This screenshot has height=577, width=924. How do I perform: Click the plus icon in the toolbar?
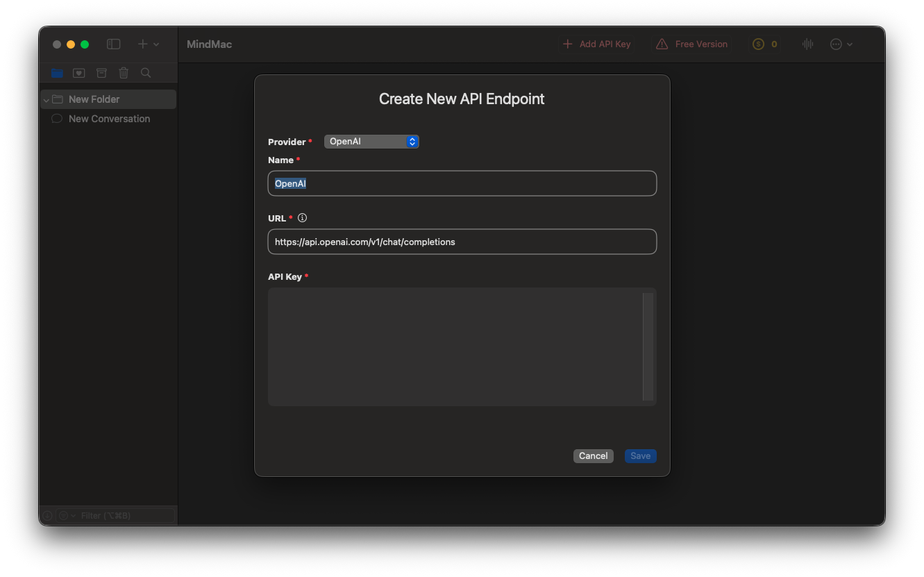point(142,44)
